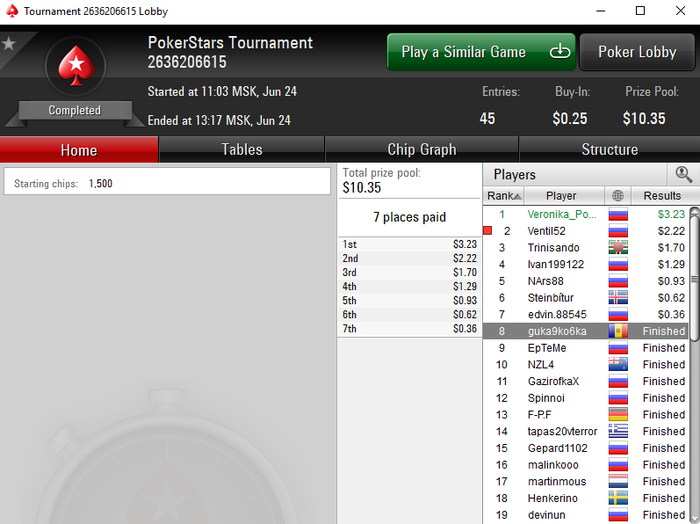This screenshot has height=524, width=700.
Task: Click Play a Similar Game button
Action: 481,52
